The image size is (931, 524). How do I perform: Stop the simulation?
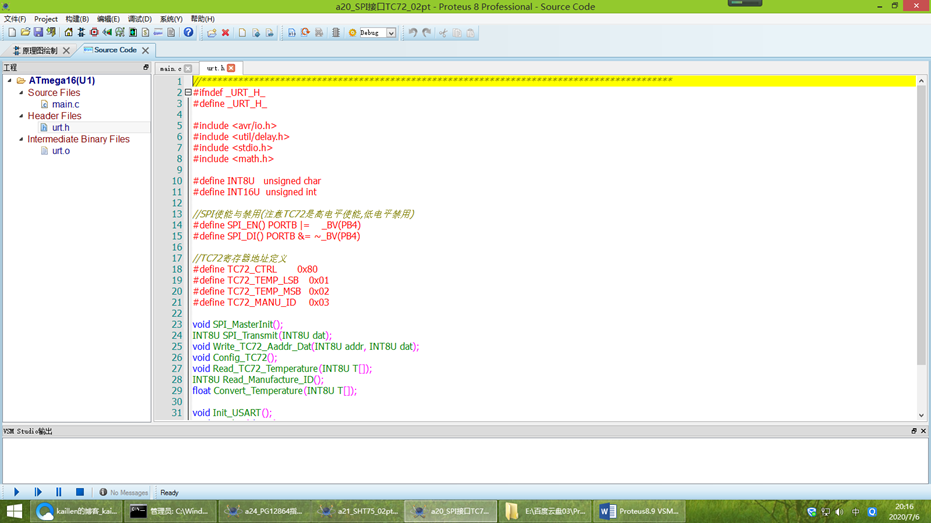[80, 492]
